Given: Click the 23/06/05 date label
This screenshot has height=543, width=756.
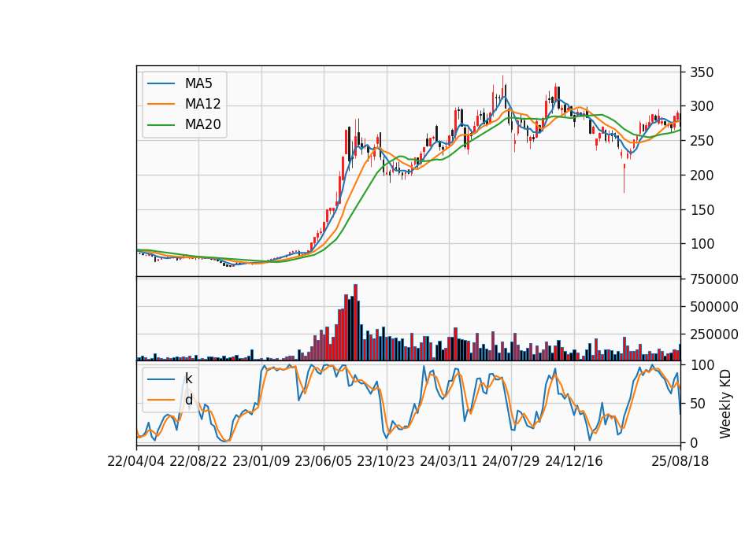Looking at the screenshot, I should 324,461.
